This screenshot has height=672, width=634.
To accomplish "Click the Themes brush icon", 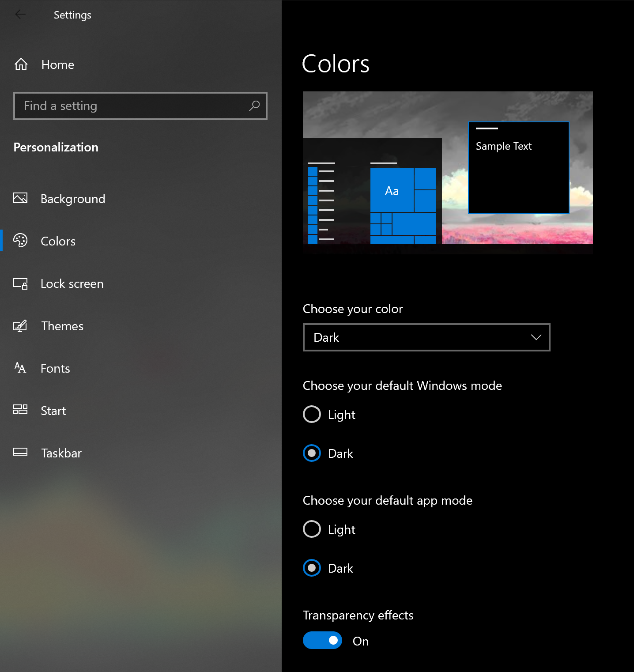I will [x=20, y=326].
